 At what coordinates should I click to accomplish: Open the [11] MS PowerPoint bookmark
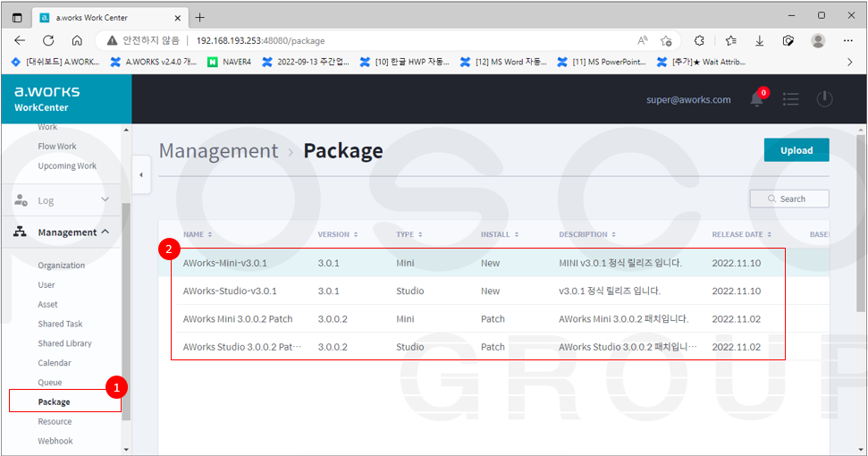(602, 62)
